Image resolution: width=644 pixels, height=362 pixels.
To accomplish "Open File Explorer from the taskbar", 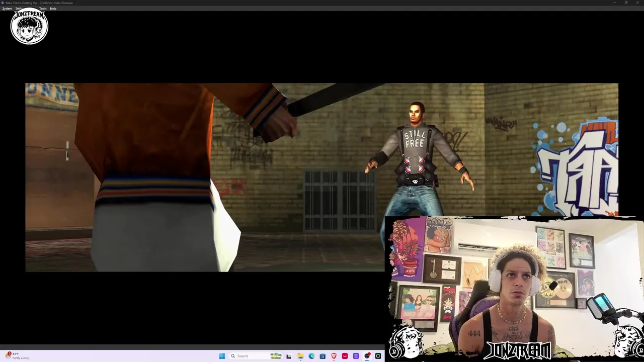I will pos(300,356).
